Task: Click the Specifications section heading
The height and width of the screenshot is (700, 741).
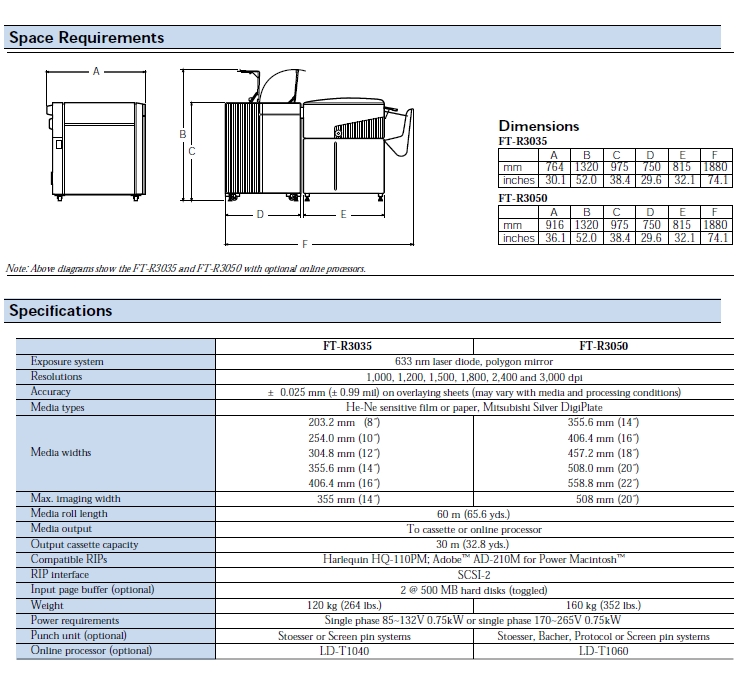Action: point(61,310)
